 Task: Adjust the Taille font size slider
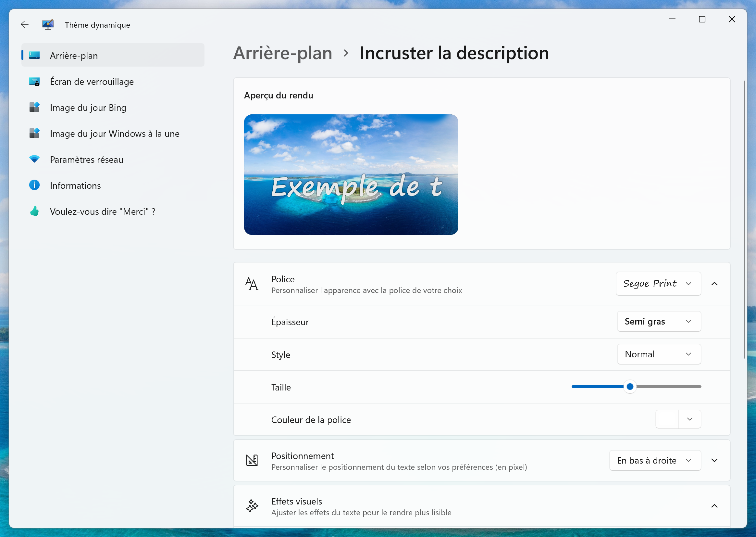(629, 387)
